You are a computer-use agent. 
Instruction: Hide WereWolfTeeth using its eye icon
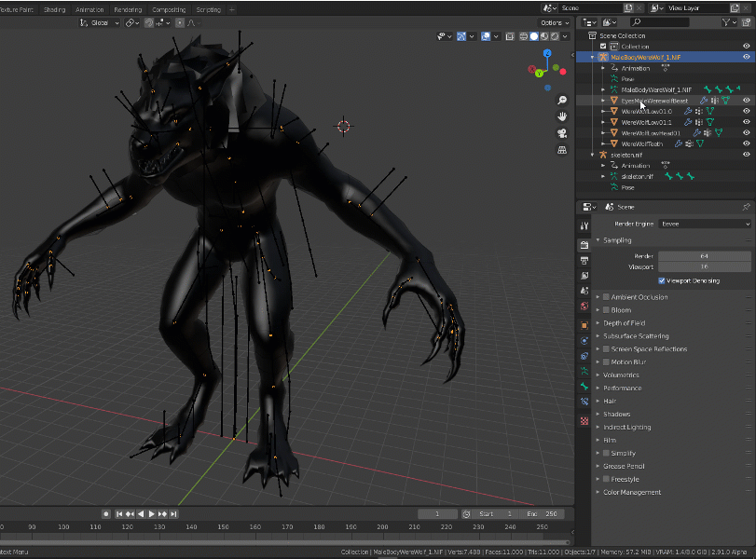point(746,143)
